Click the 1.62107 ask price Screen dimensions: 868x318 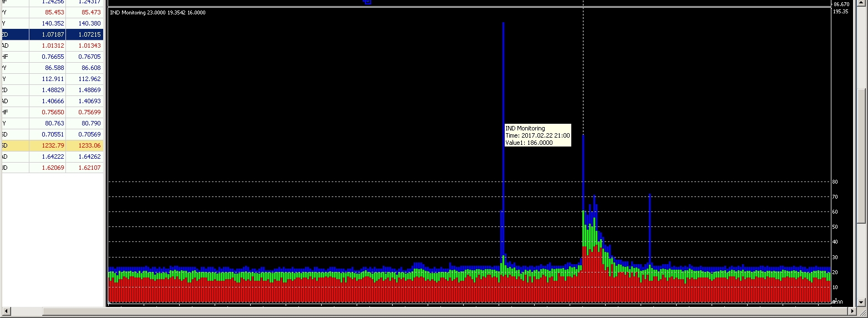coord(85,168)
